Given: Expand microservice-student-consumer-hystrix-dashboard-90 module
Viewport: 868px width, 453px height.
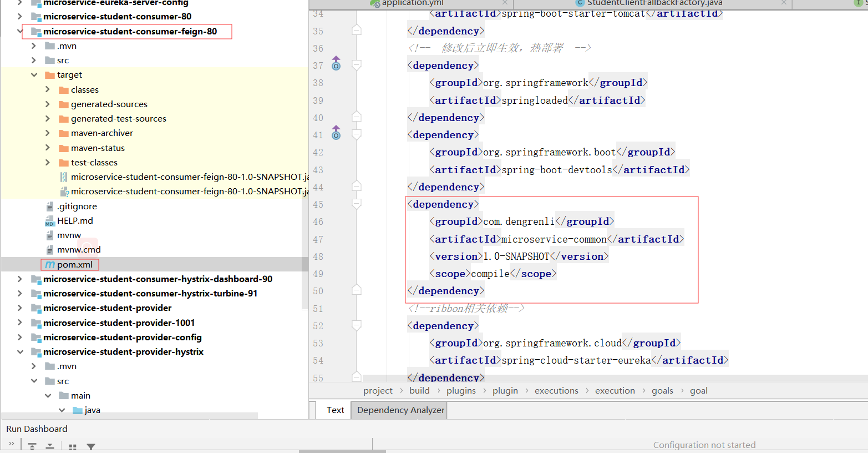Looking at the screenshot, I should click(20, 279).
